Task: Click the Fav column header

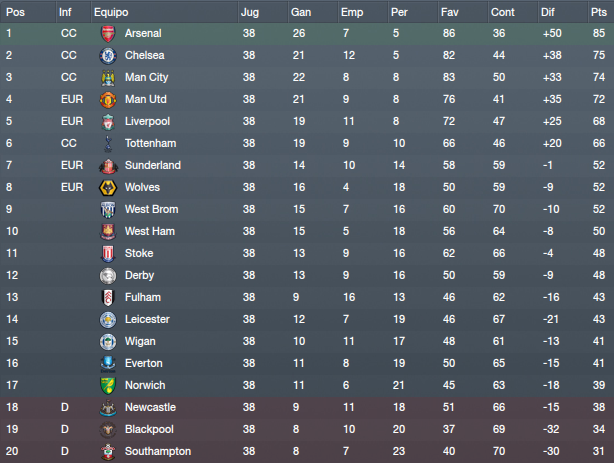Action: coord(450,12)
